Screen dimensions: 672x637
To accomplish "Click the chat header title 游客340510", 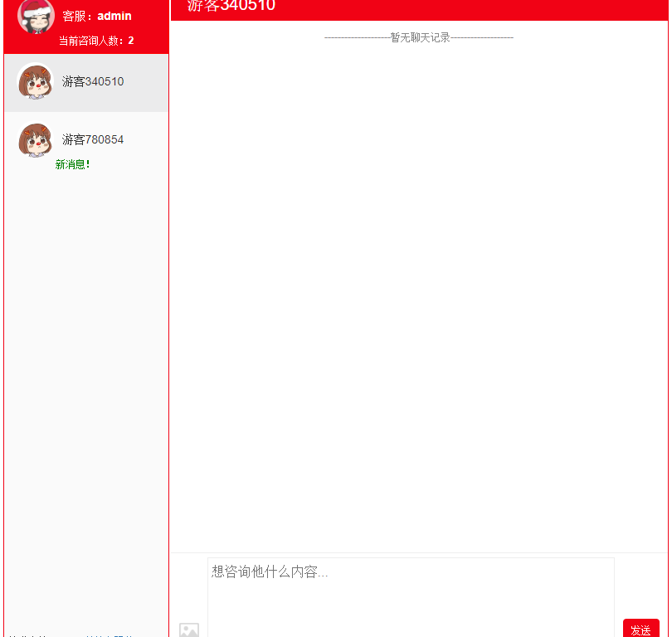I will pos(231,6).
